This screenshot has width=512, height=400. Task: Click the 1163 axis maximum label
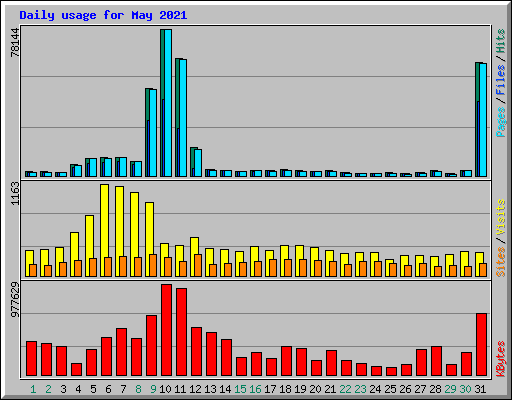click(15, 194)
